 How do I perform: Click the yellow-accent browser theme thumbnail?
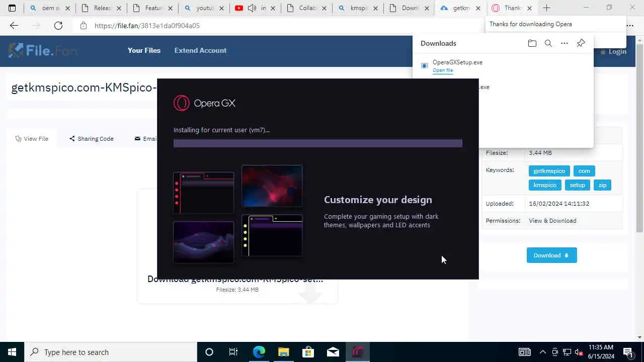(272, 235)
